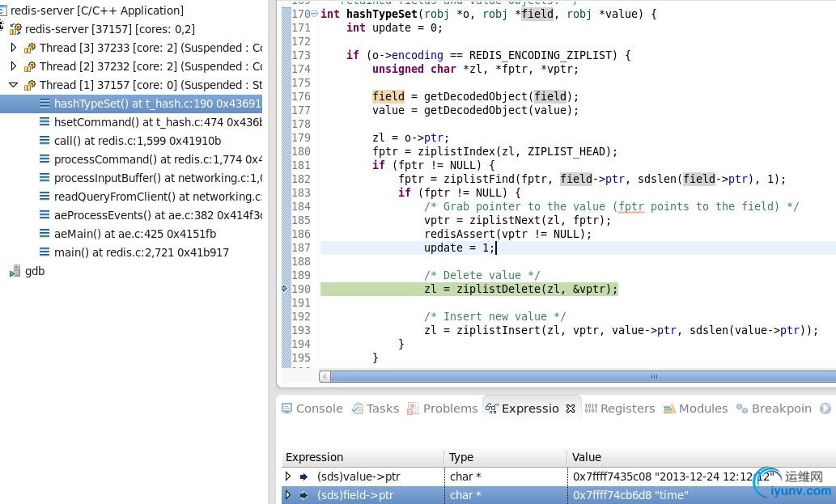The width and height of the screenshot is (836, 504).
Task: Select aeMain() at ae.c:425 frame
Action: click(135, 234)
